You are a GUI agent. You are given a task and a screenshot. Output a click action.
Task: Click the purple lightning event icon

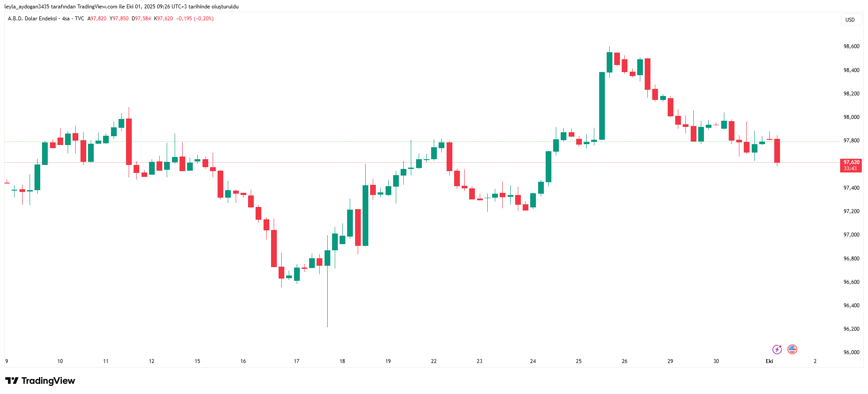[x=777, y=350]
